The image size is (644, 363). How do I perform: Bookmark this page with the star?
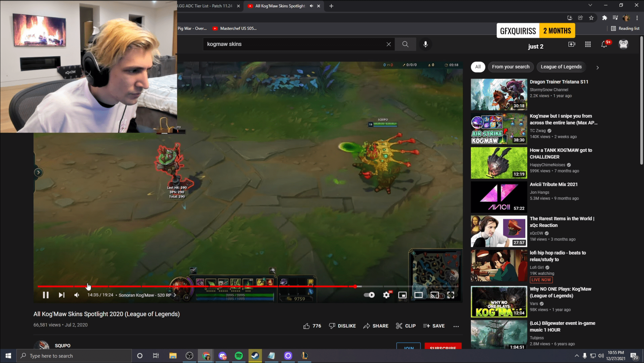(x=591, y=18)
